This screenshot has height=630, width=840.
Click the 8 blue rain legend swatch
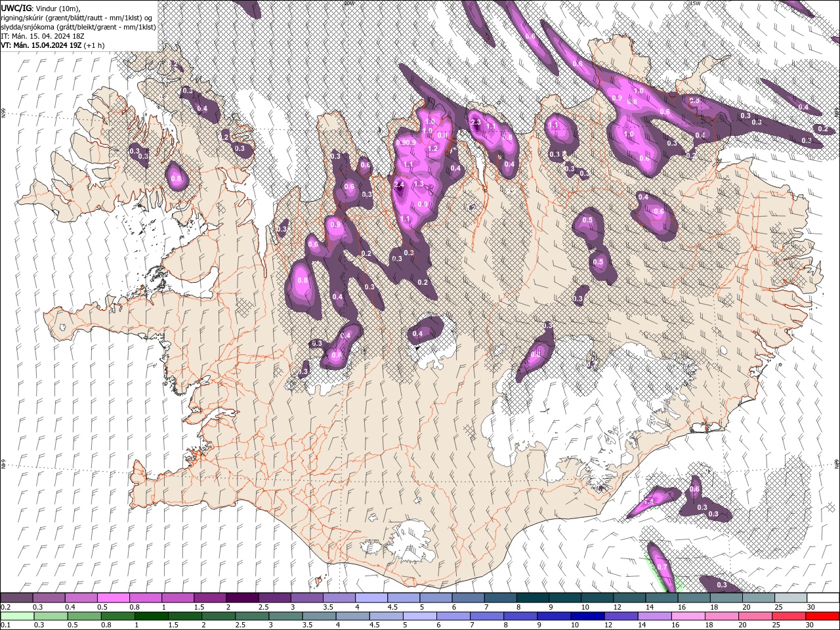point(520,616)
